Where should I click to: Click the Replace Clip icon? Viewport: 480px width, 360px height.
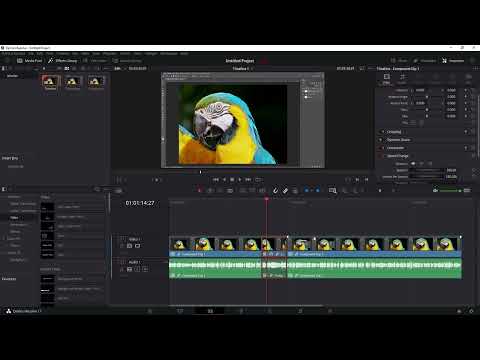pos(262,190)
